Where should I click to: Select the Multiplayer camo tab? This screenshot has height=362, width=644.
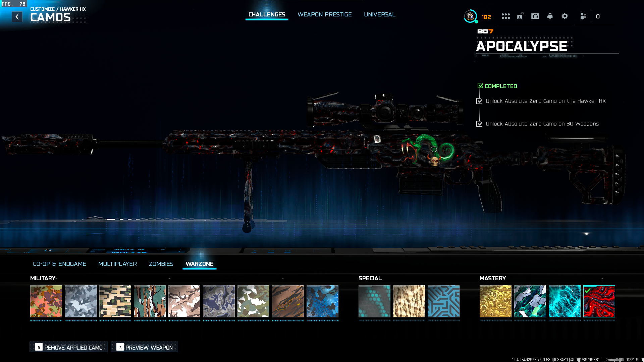118,264
